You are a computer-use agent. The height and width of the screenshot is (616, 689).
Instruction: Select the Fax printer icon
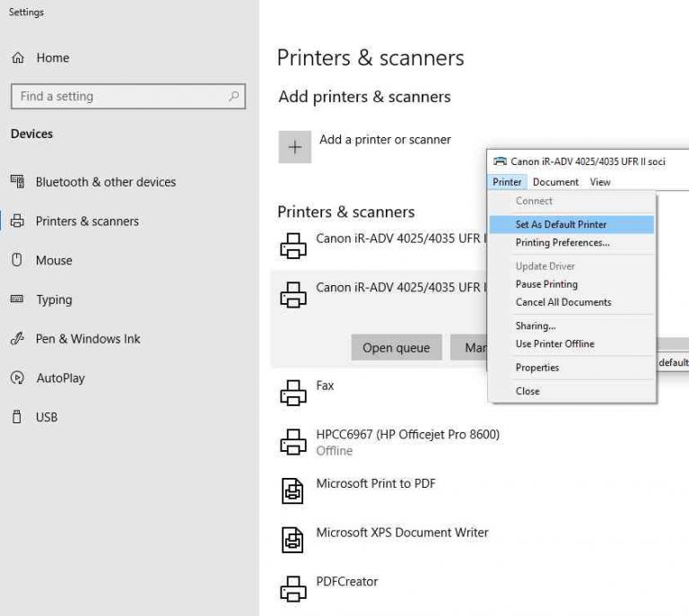pos(293,392)
